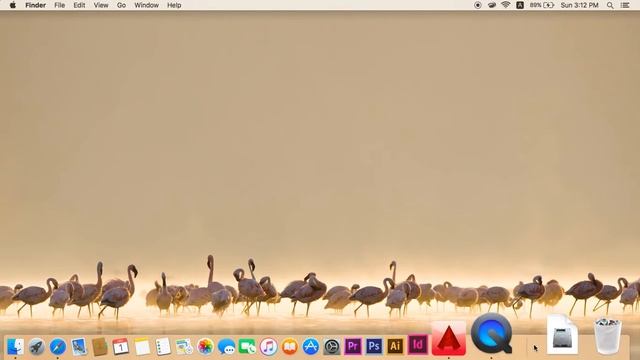
Task: Open the Help menu
Action: (x=174, y=5)
